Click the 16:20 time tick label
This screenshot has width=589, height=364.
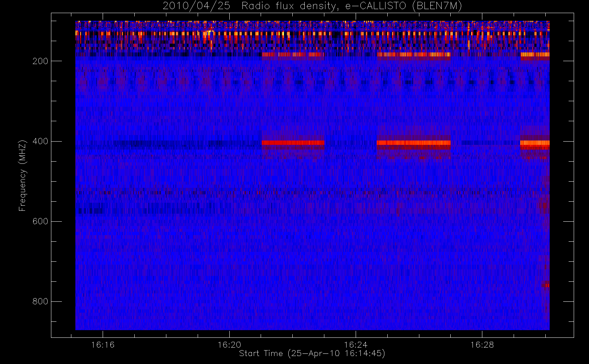[x=229, y=345]
